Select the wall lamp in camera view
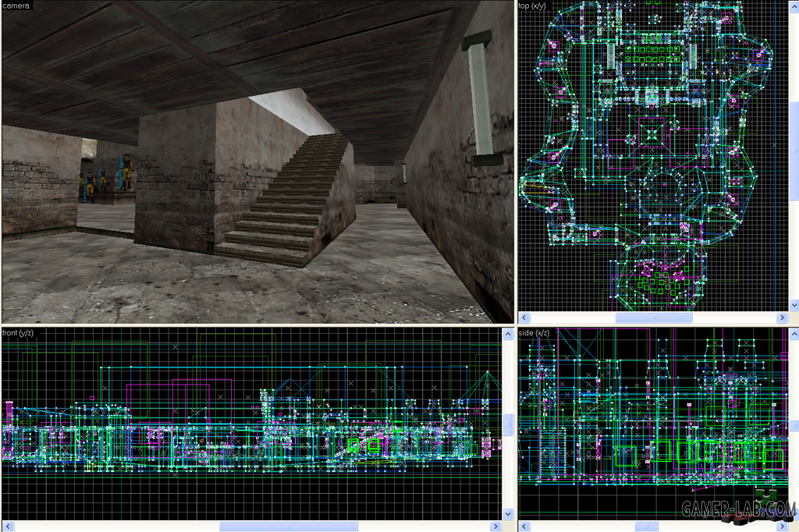Viewport: 799px width, 532px height. [480, 99]
